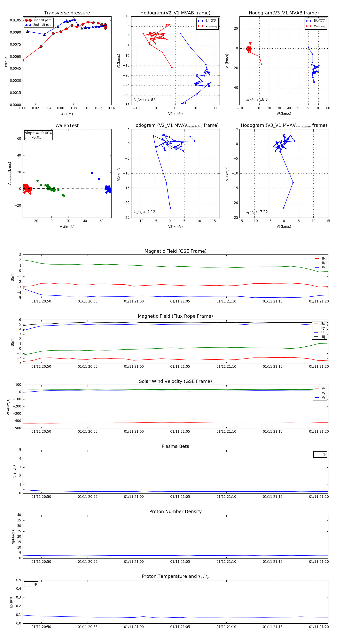Click the 'WalenTest' plot title
The width and height of the screenshot is (351, 644).
click(67, 125)
